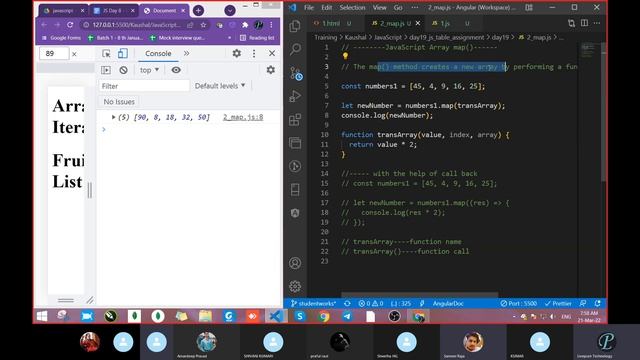Click studentworks branch in status bar
The width and height of the screenshot is (640, 360).
[x=313, y=303]
